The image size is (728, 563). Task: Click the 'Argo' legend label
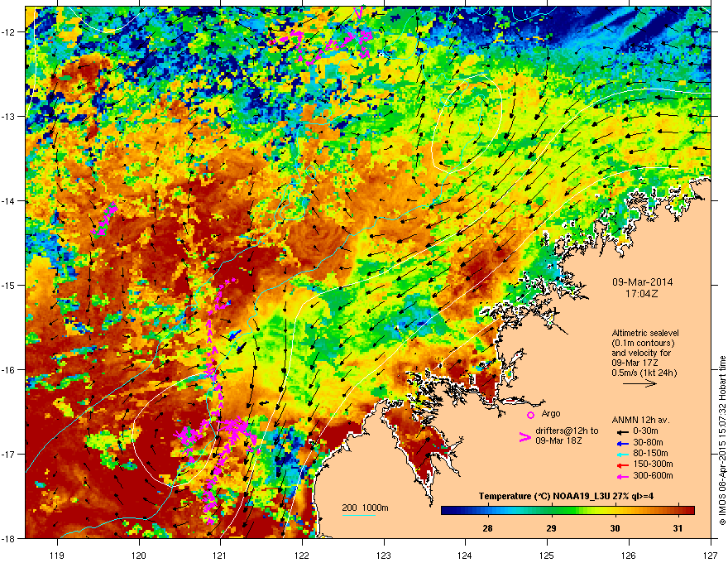[x=551, y=413]
